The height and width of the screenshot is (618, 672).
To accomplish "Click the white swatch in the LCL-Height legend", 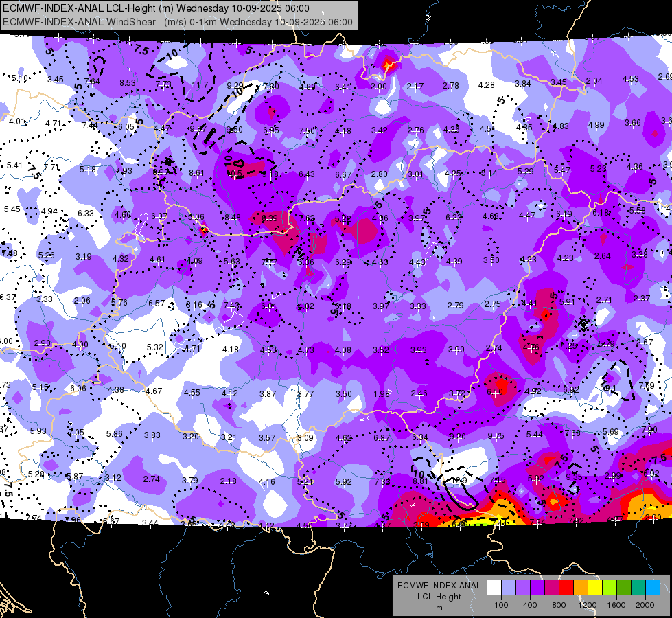I will tap(494, 588).
